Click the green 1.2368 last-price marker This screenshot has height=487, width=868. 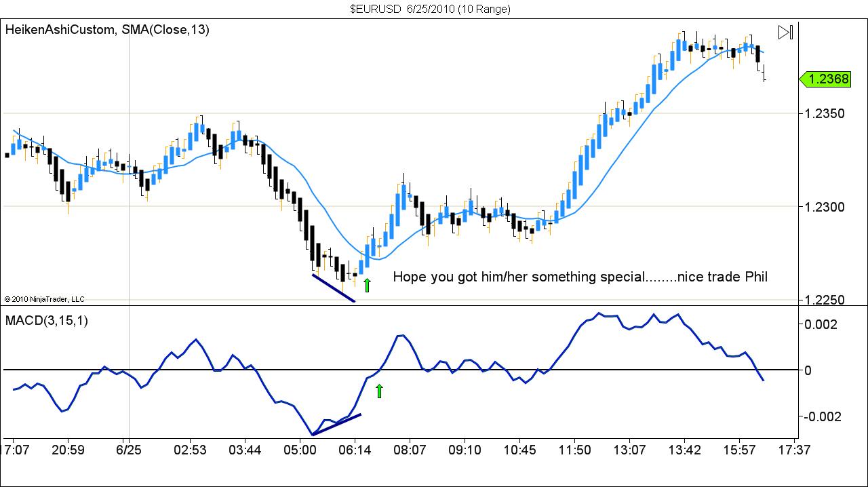click(x=826, y=79)
